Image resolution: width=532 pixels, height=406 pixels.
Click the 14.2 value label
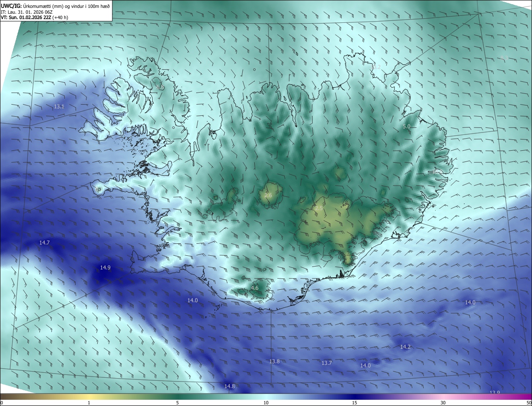click(x=405, y=347)
